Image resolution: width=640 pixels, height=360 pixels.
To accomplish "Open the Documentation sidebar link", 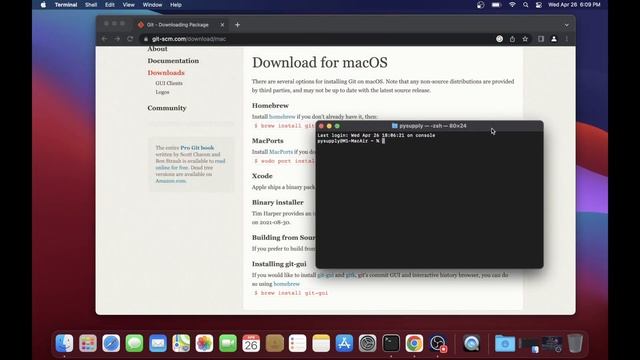I will [x=173, y=61].
